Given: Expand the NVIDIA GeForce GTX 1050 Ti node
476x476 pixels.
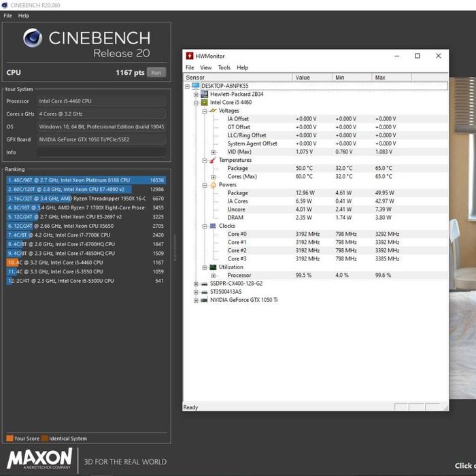Looking at the screenshot, I should [196, 301].
